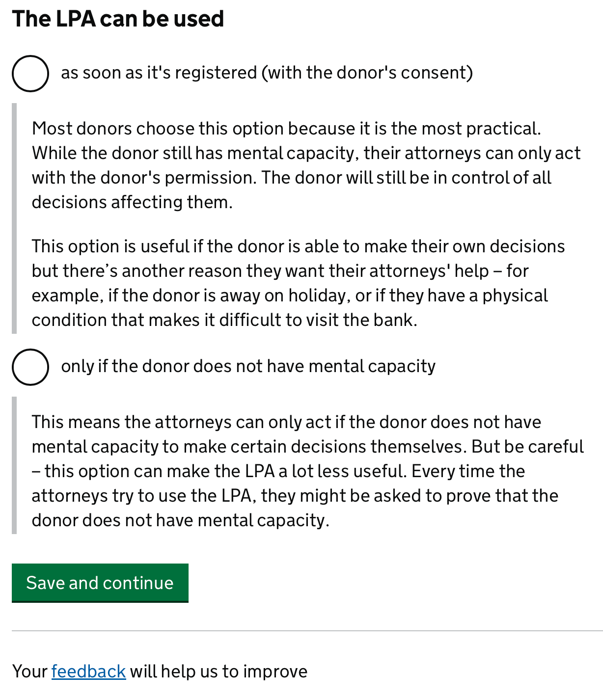The width and height of the screenshot is (603, 700).
Task: Open the feedback link
Action: [89, 672]
